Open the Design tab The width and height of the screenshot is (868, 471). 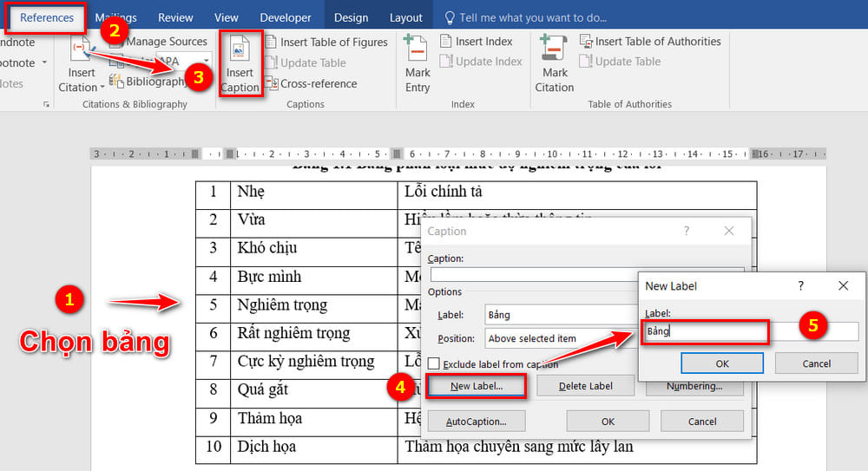[351, 17]
